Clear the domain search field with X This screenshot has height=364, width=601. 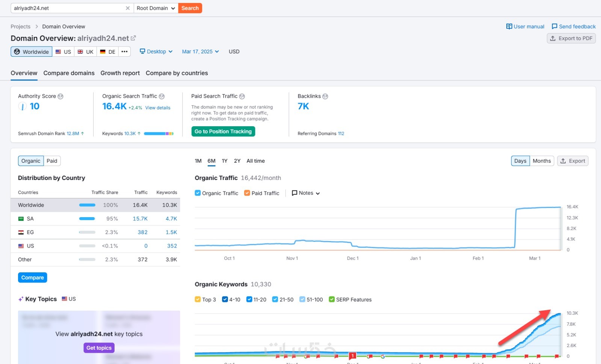[128, 8]
